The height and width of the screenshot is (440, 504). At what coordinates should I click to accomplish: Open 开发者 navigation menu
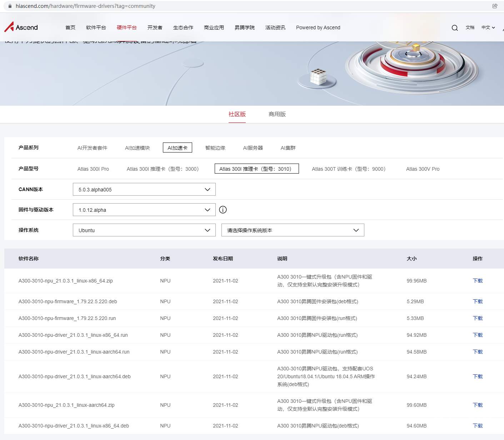click(x=155, y=27)
